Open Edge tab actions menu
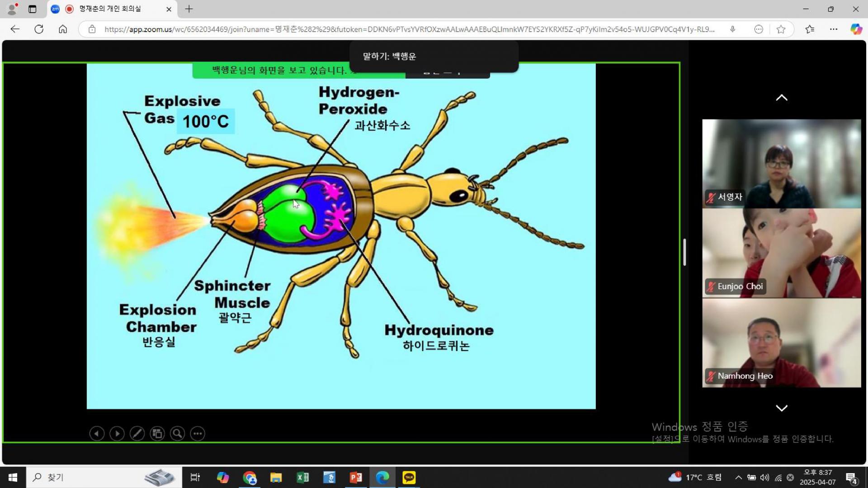 click(32, 9)
